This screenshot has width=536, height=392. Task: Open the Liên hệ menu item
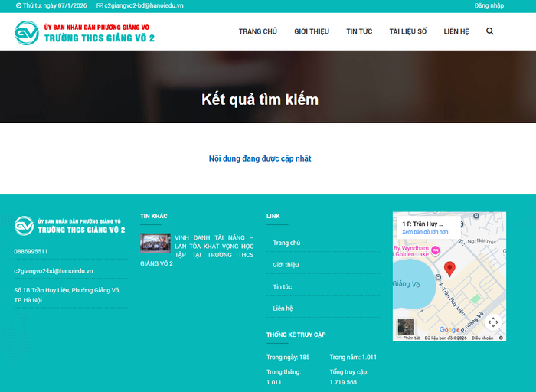(x=456, y=31)
